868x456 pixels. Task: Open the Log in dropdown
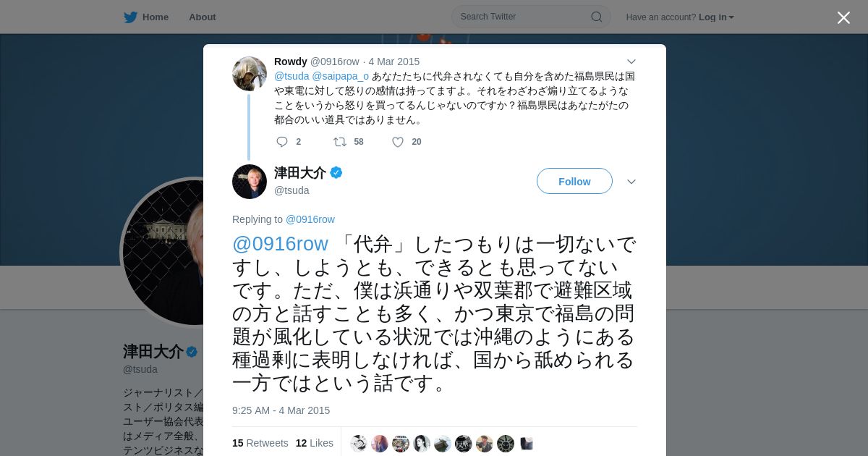[716, 17]
